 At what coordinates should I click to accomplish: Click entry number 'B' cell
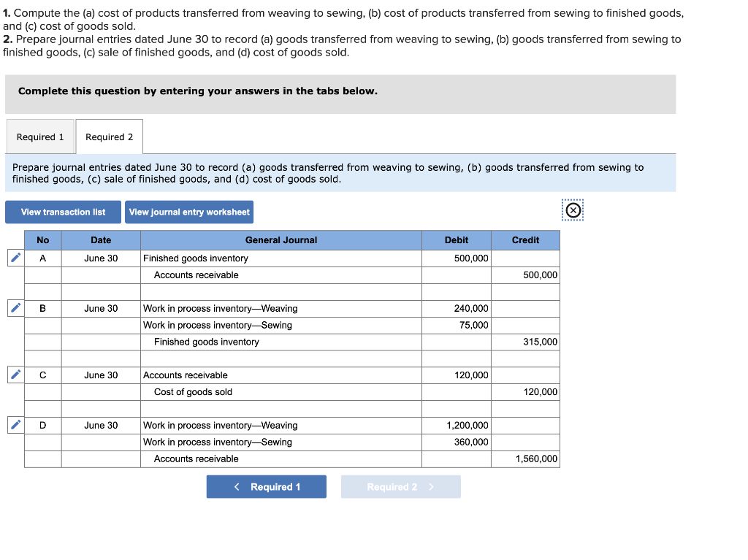[x=43, y=309]
